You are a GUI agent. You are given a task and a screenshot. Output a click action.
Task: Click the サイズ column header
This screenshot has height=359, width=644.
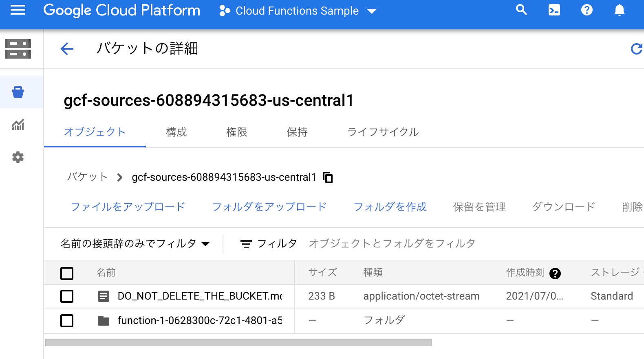coord(322,272)
